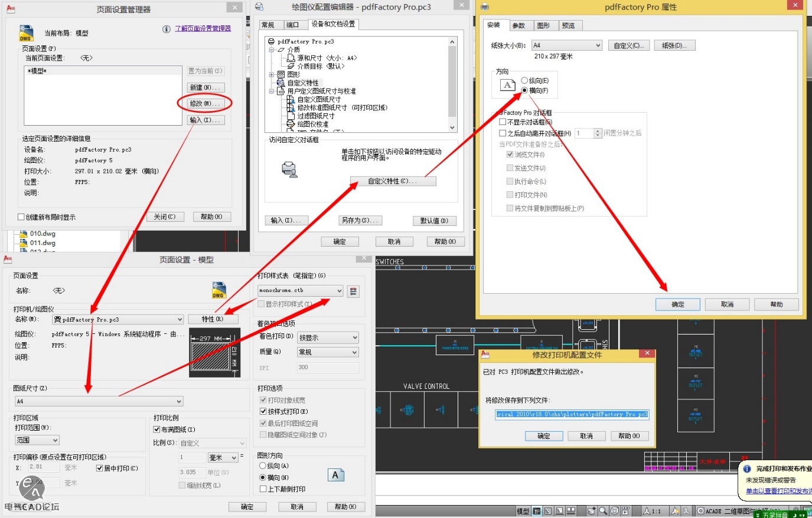This screenshot has width=812, height=518.
Task: Select 横向(F) radio in pdfFactory properties
Action: [x=524, y=90]
